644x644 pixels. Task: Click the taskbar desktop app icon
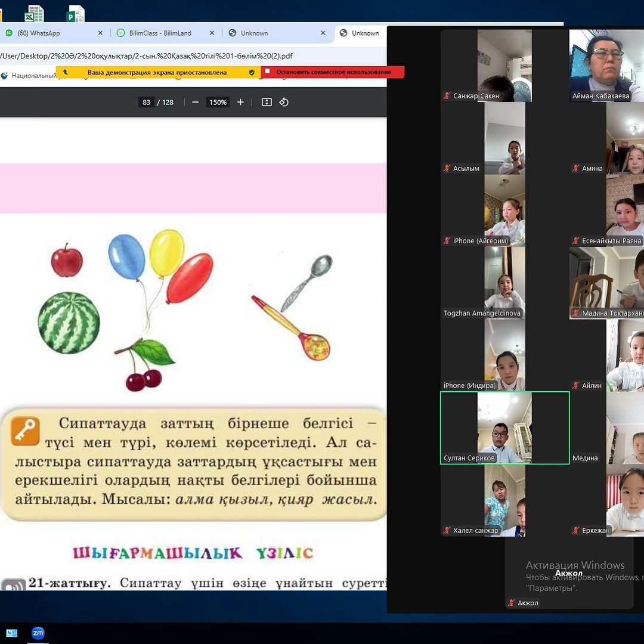click(x=11, y=633)
